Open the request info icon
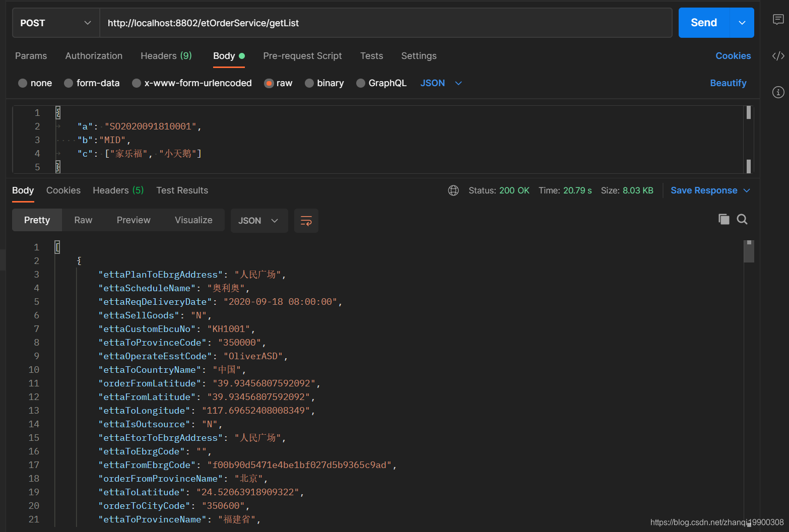The image size is (789, 532). [778, 92]
